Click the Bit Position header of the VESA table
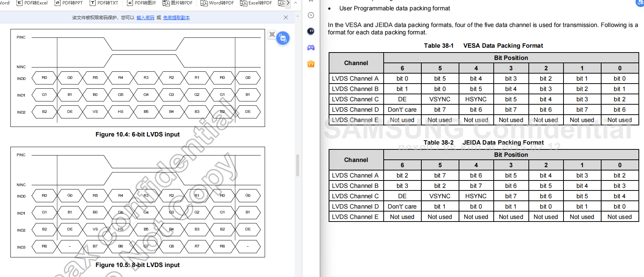 point(511,58)
